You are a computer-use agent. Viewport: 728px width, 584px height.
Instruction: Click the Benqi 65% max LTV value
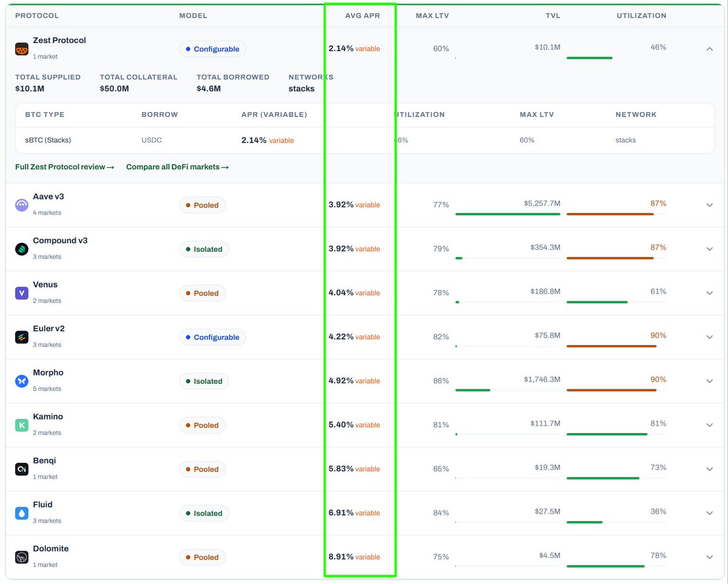pyautogui.click(x=441, y=469)
